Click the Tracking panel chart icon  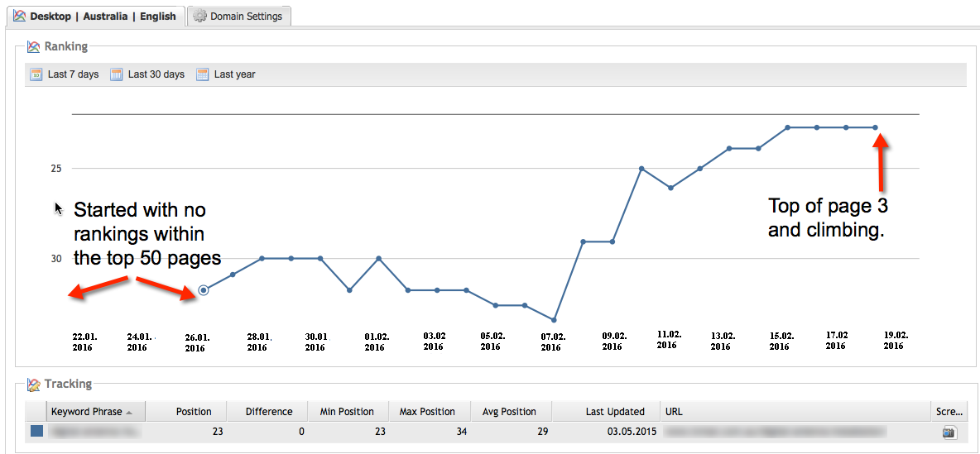(x=34, y=385)
